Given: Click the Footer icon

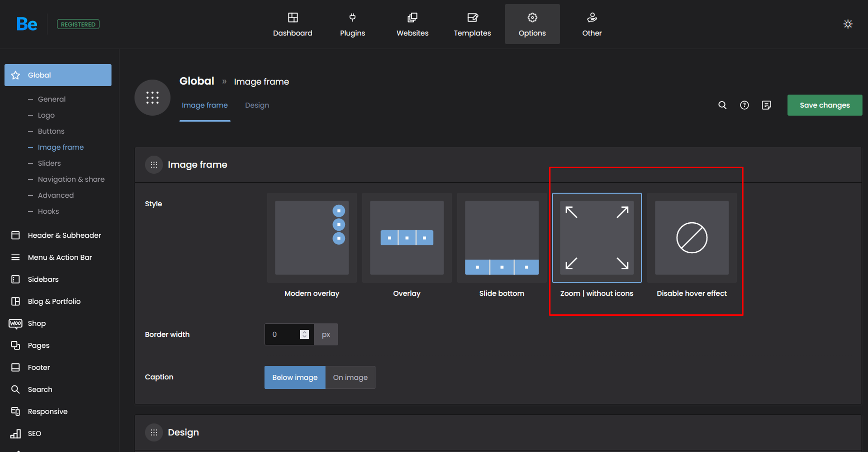Looking at the screenshot, I should pyautogui.click(x=15, y=367).
